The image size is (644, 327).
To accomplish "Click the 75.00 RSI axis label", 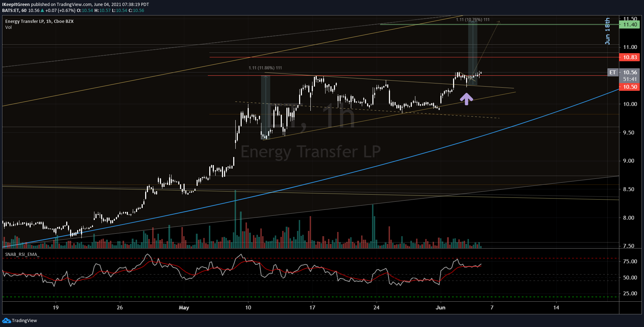I will (x=630, y=262).
